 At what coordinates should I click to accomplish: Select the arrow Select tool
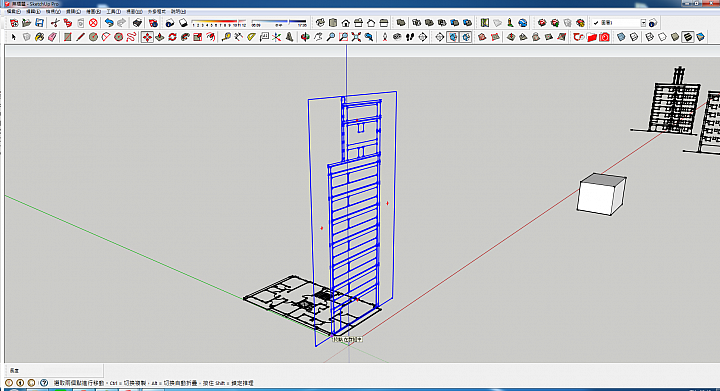14,37
